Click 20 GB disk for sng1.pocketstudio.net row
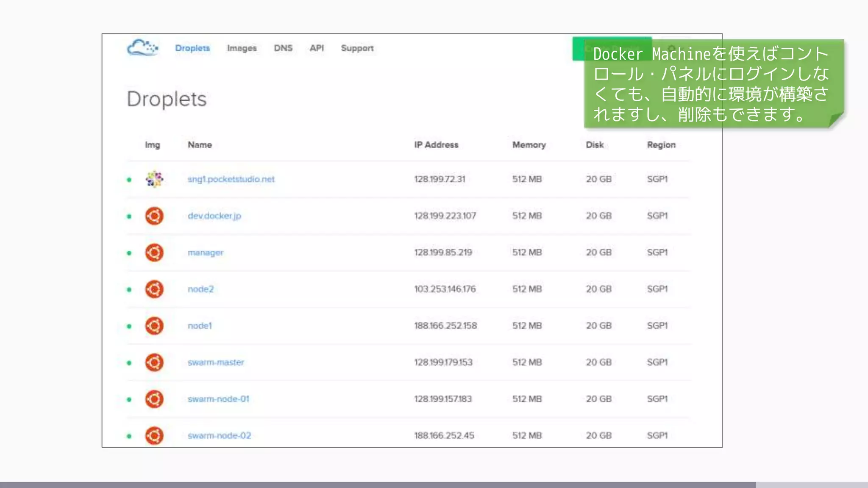 599,179
